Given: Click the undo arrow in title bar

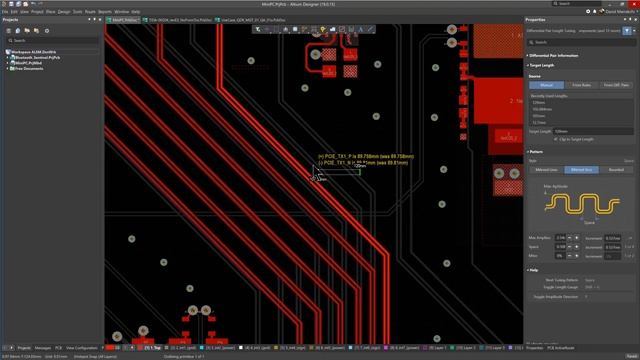Looking at the screenshot, I should pos(33,4).
